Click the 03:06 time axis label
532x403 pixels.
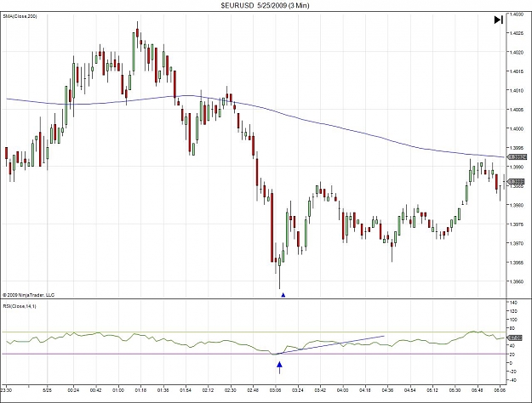(276, 390)
